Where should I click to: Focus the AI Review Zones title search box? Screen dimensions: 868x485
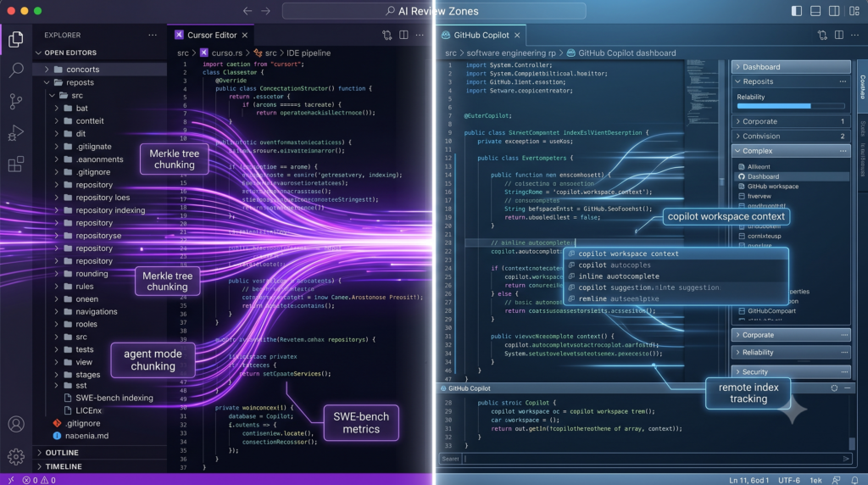tap(433, 11)
